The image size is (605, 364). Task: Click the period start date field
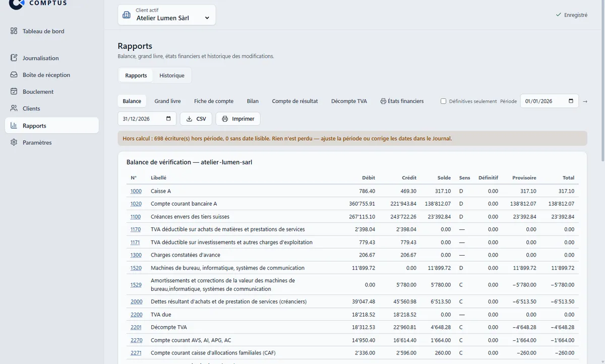tap(550, 101)
